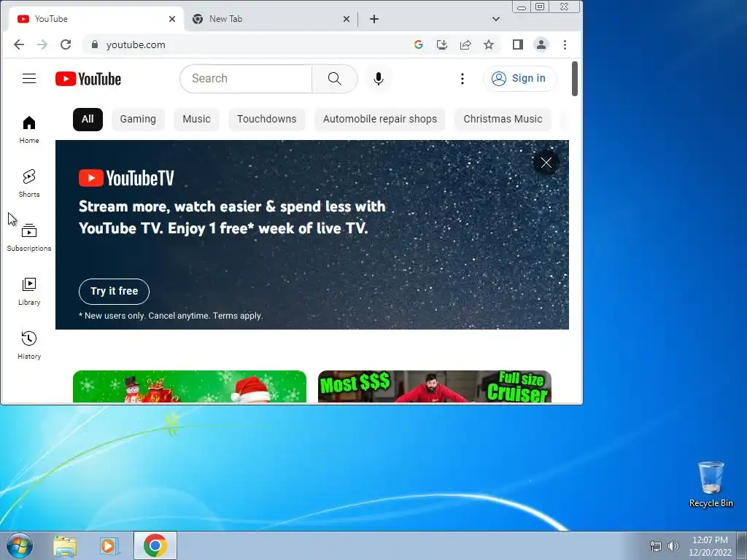Open Windows Media Player from taskbar
747x560 pixels.
click(109, 546)
